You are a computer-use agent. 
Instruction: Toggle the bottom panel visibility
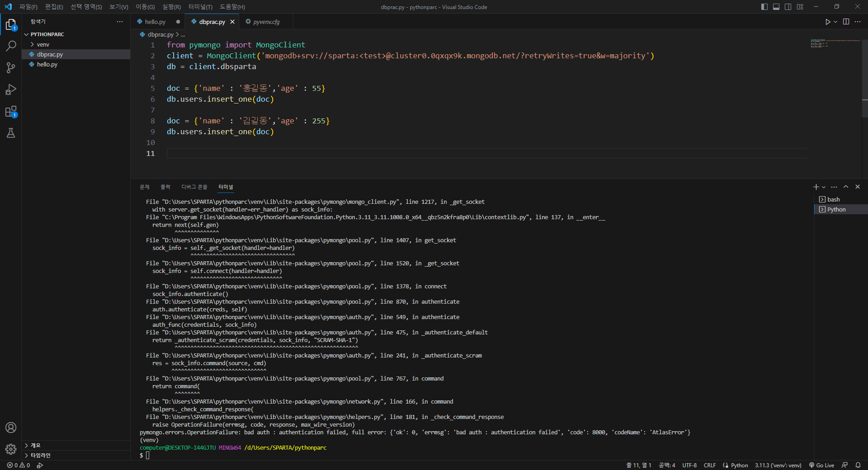click(776, 7)
